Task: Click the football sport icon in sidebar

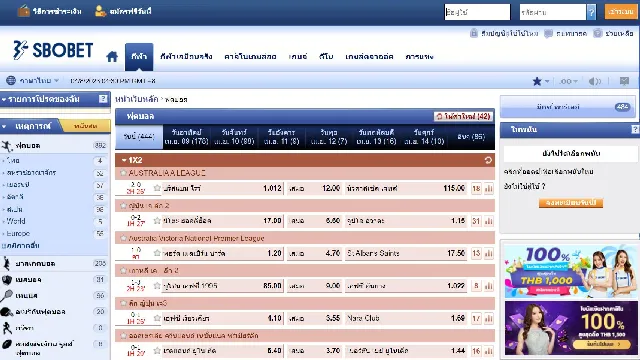Action: tap(7, 146)
